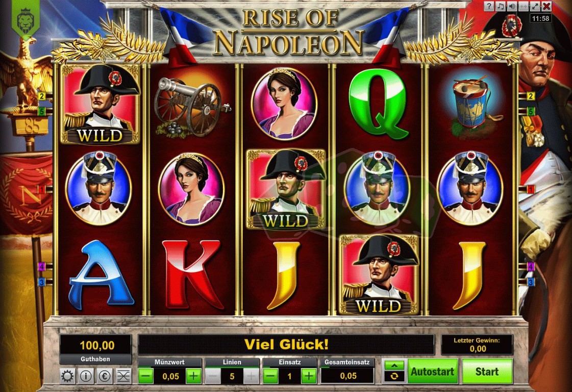Toggle fullscreen with the arrows icon
Screen dimensions: 572x392
click(535, 6)
